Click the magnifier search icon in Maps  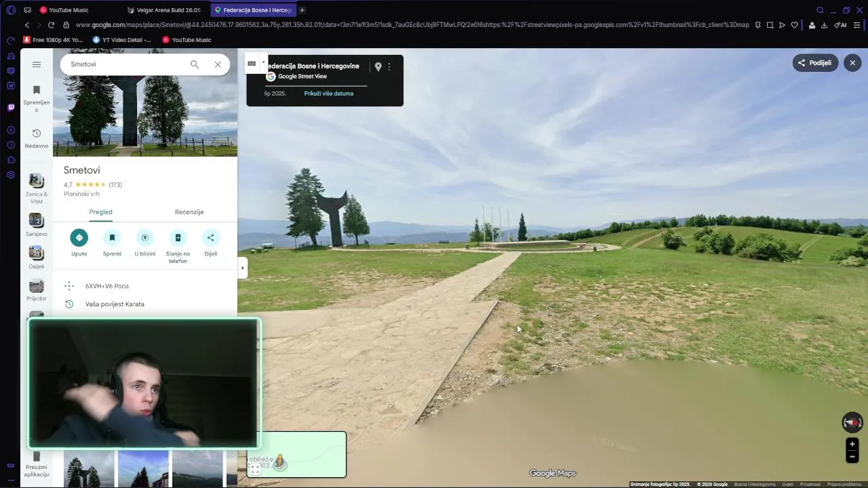pyautogui.click(x=195, y=64)
